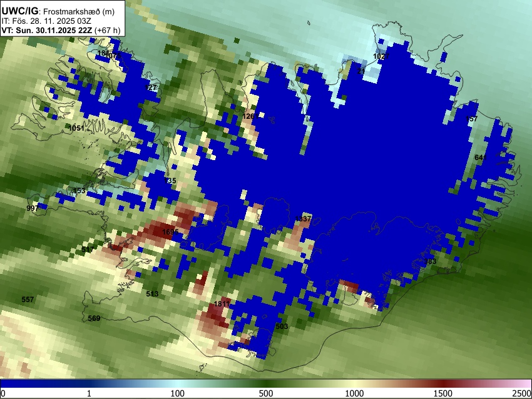This screenshot has width=532, height=399.
Task: Click the map value '641'
Action: (x=481, y=158)
